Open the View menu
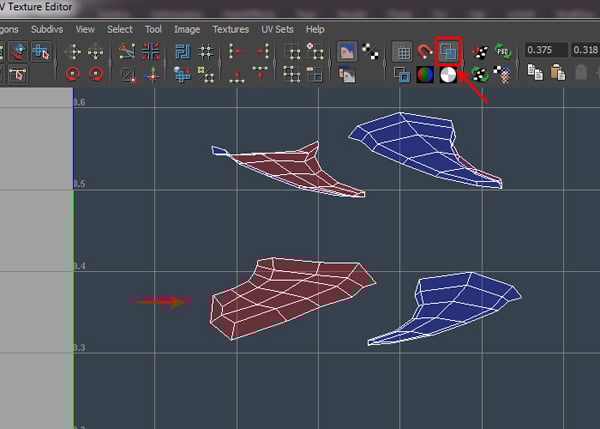The image size is (600, 429). (x=85, y=29)
